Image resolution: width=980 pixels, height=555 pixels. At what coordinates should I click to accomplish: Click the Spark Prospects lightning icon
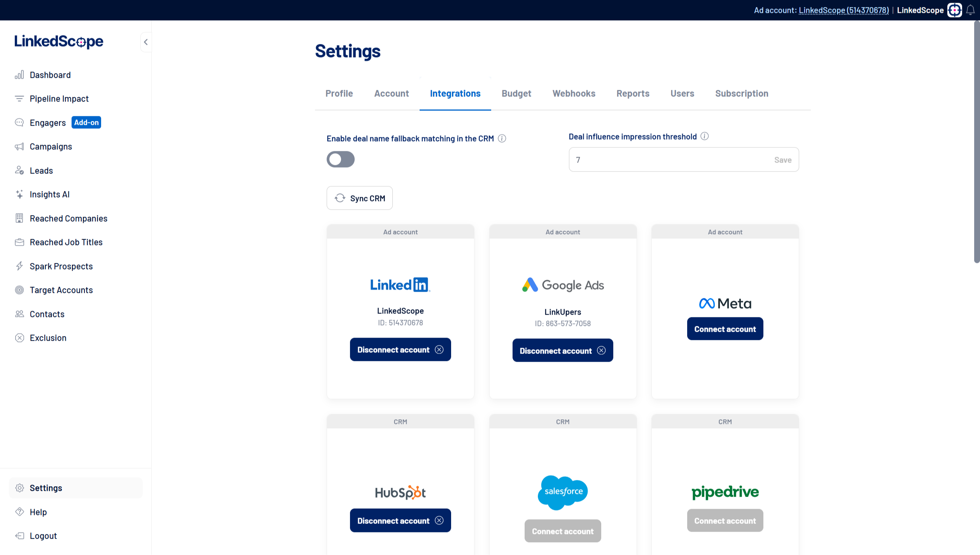pos(19,266)
